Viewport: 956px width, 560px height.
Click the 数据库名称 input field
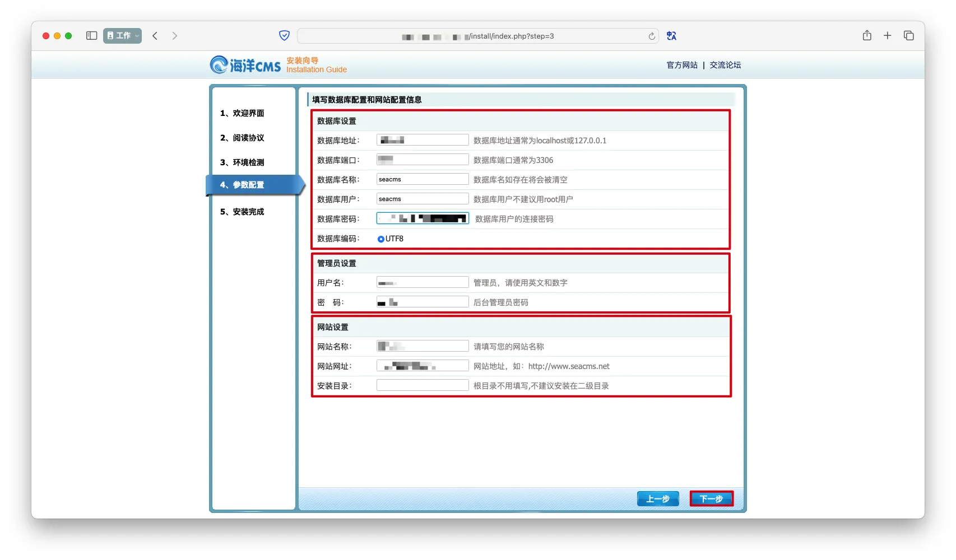(423, 179)
